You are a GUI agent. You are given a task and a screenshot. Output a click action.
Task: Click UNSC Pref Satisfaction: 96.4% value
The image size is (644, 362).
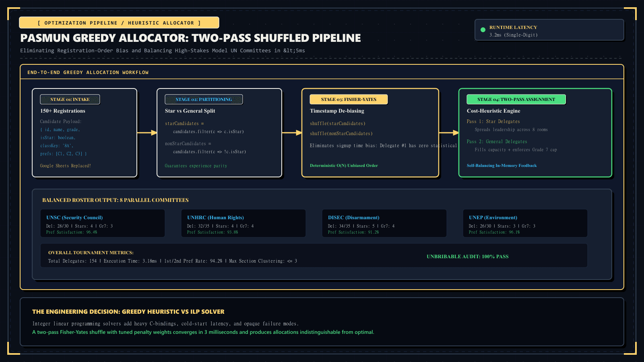coord(72,232)
